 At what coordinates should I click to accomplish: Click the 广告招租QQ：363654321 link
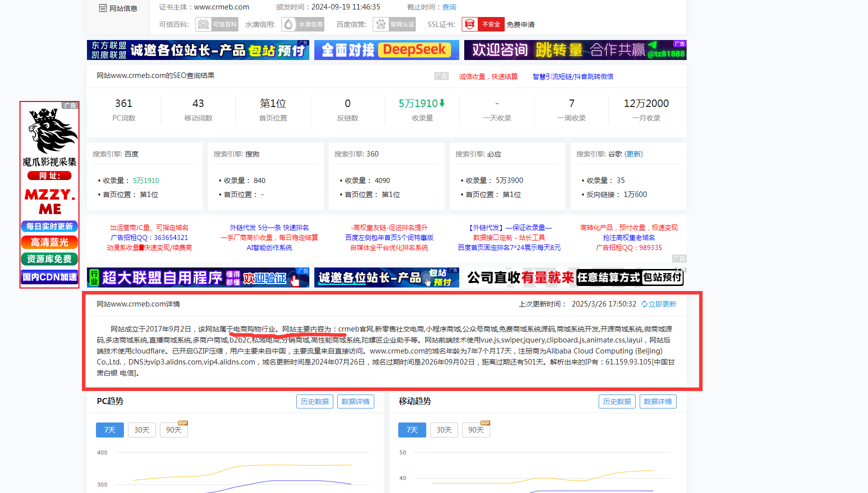[x=149, y=237]
